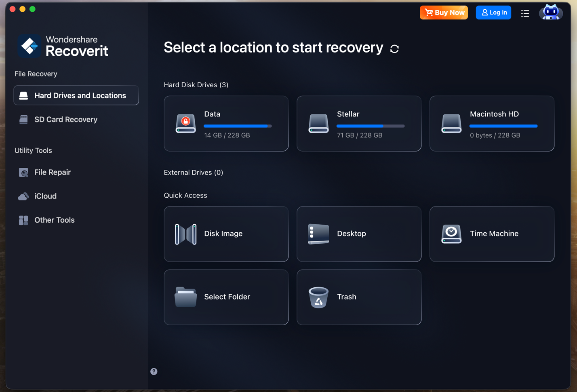Close the Recoverit window
Screen dimensions: 577x392
point(13,9)
